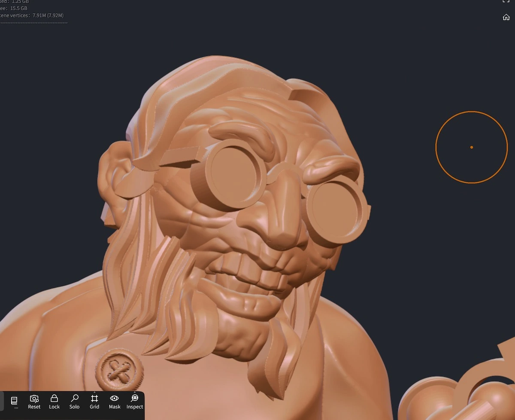Click the Inspect eye-magnifier icon
This screenshot has width=515, height=420.
[x=135, y=399]
